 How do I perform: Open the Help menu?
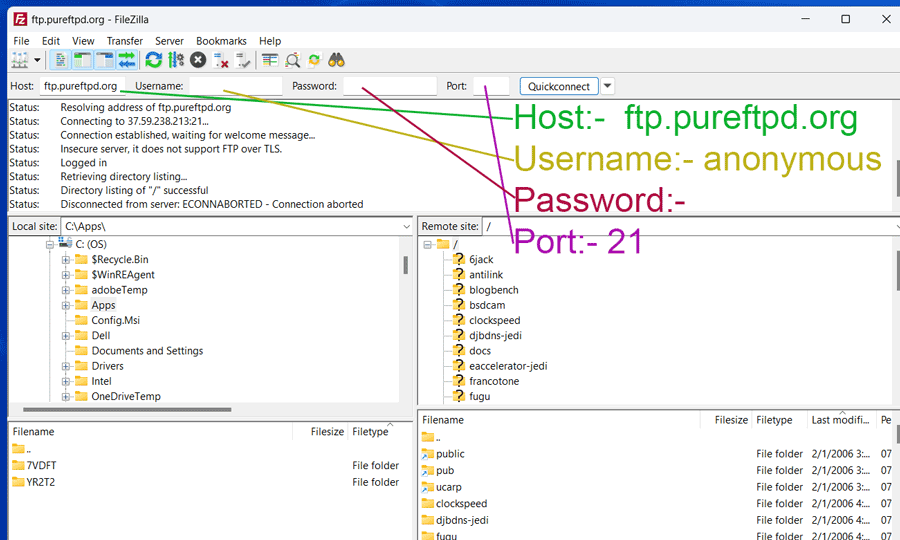coord(270,41)
